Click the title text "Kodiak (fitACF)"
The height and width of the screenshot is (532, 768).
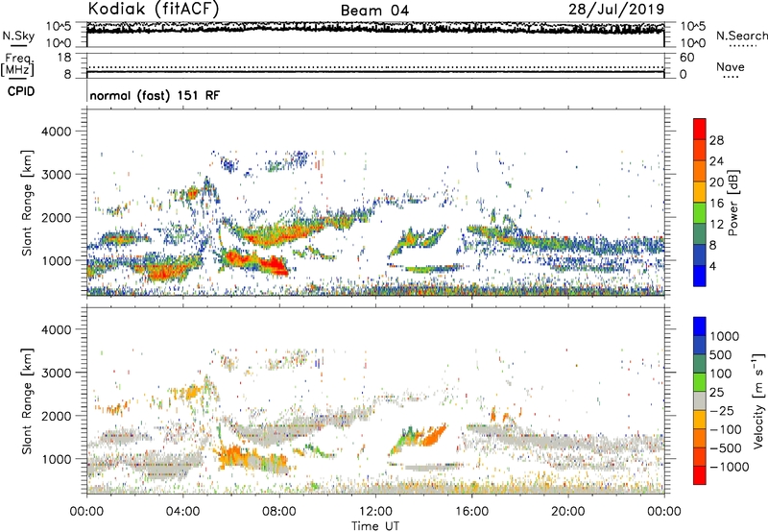click(x=154, y=9)
